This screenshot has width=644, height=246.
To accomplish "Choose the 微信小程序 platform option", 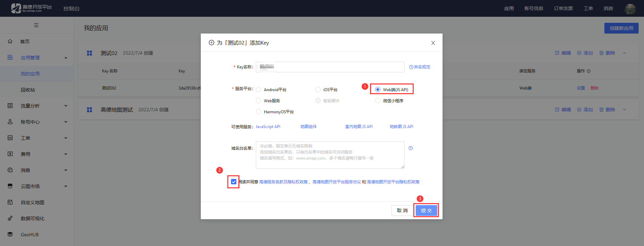I will coord(378,101).
